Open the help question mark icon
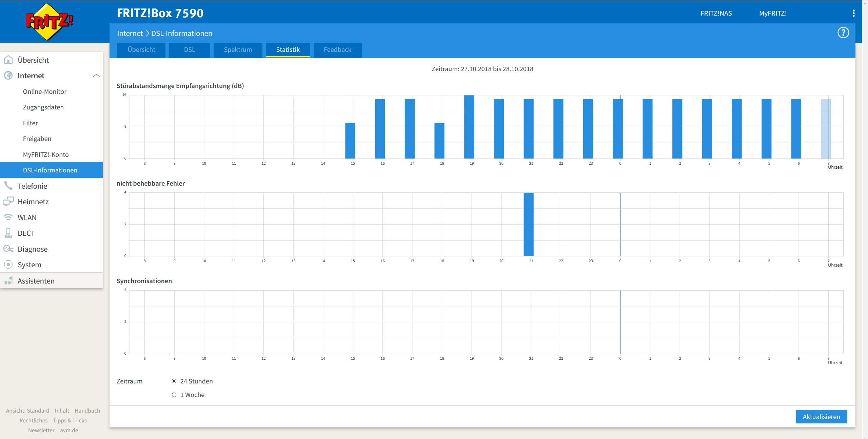 [x=843, y=33]
